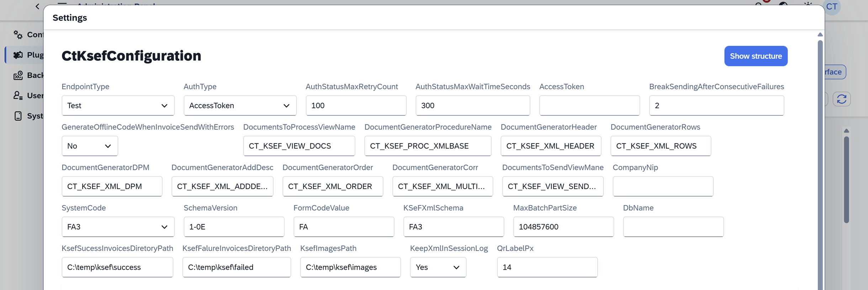Click the DocumentsToProcessViewName field

[299, 146]
